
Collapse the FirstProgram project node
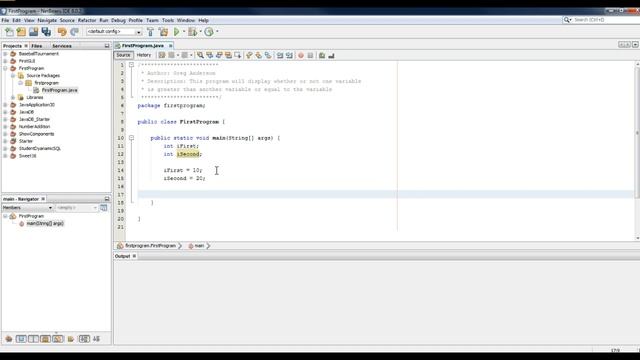point(5,69)
